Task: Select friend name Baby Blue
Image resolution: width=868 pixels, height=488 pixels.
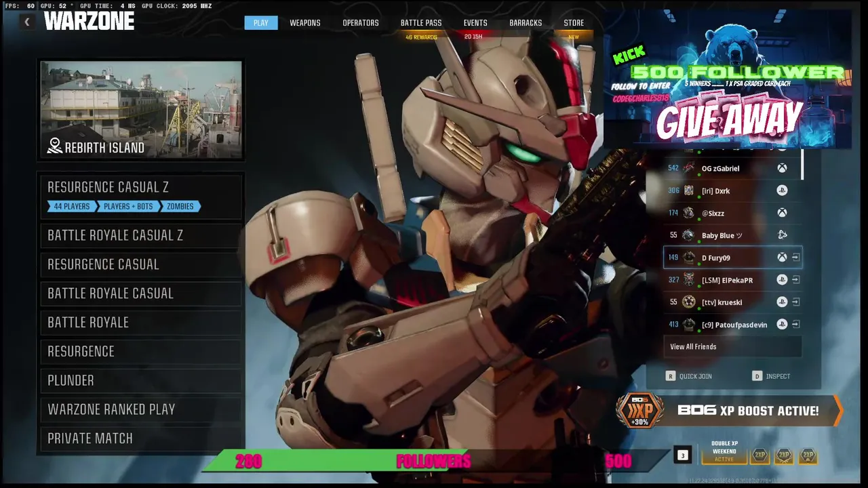Action: click(722, 236)
